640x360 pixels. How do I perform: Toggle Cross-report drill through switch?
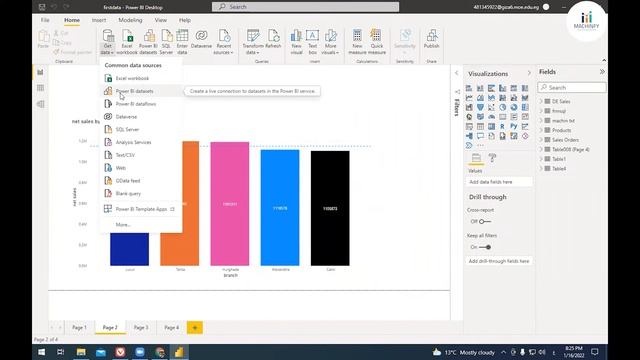coord(484,222)
